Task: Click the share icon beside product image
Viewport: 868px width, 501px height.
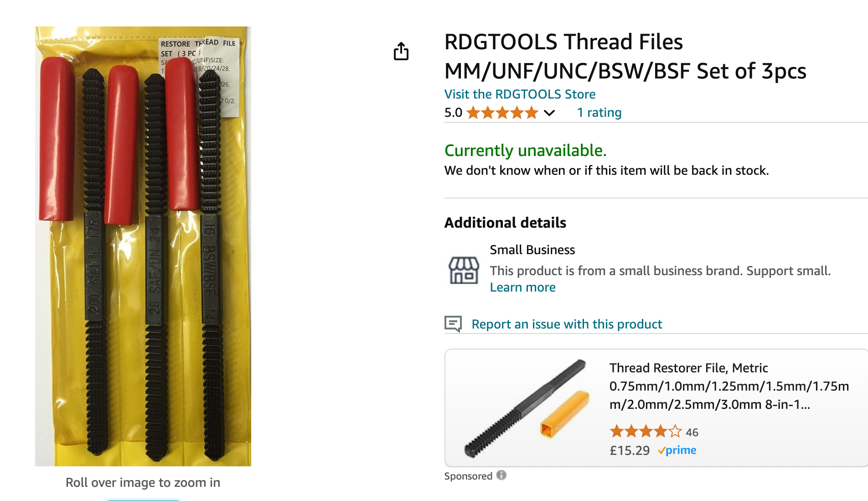Action: tap(401, 51)
